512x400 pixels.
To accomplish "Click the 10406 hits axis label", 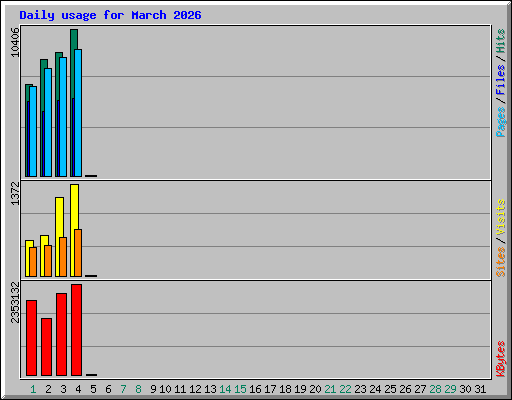I will [x=15, y=42].
